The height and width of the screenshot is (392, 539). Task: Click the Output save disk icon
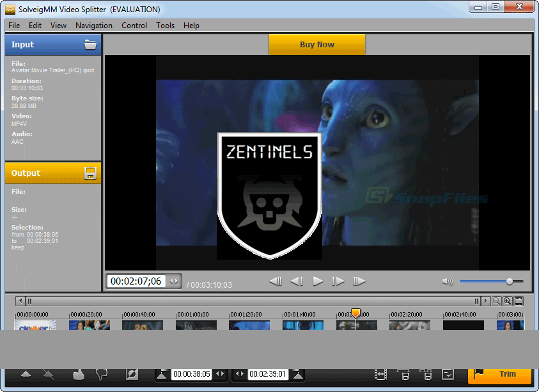tap(90, 173)
